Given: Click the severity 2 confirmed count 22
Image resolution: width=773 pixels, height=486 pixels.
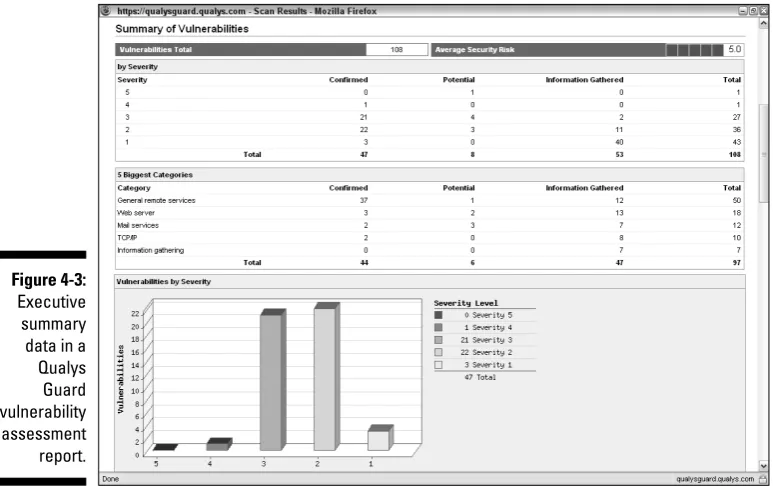Looking at the screenshot, I should tap(364, 130).
